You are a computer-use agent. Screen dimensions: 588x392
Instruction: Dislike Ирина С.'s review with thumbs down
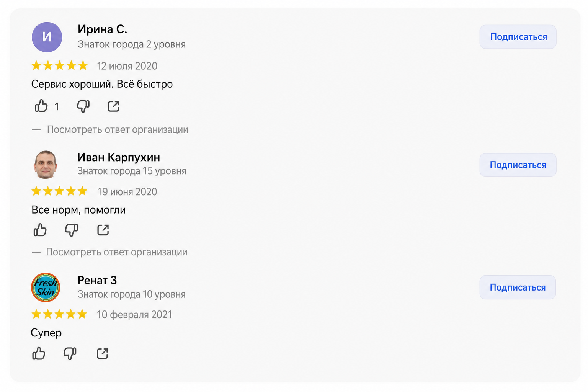pos(83,106)
